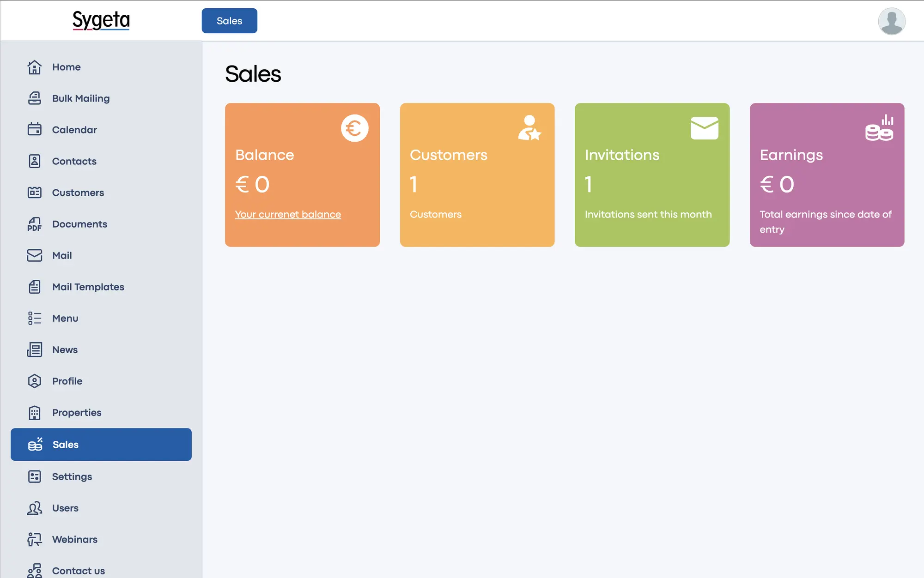Click the News newspaper icon
The image size is (924, 578).
pyautogui.click(x=35, y=349)
